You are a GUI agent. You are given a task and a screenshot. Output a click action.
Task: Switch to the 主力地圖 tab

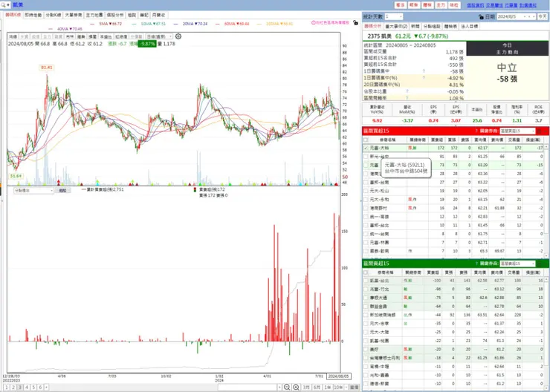(x=94, y=15)
